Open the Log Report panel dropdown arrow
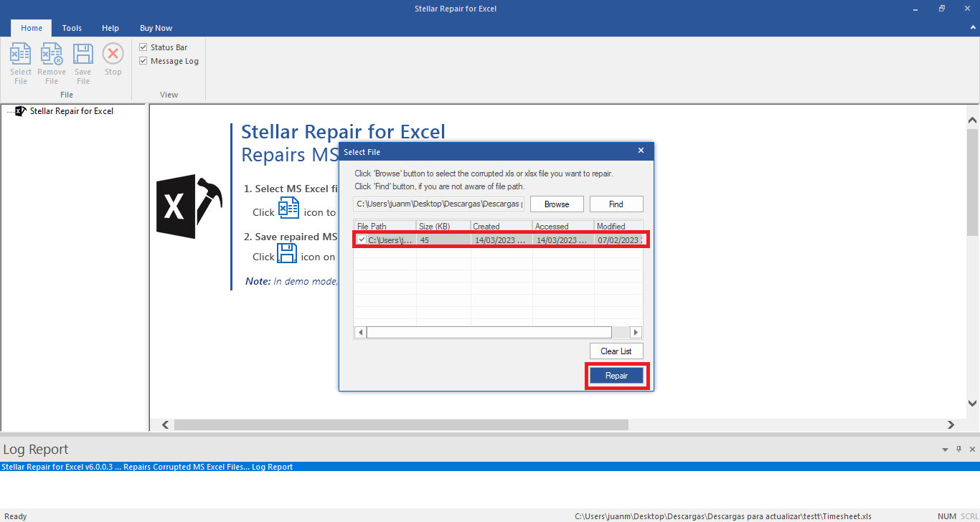 946,450
